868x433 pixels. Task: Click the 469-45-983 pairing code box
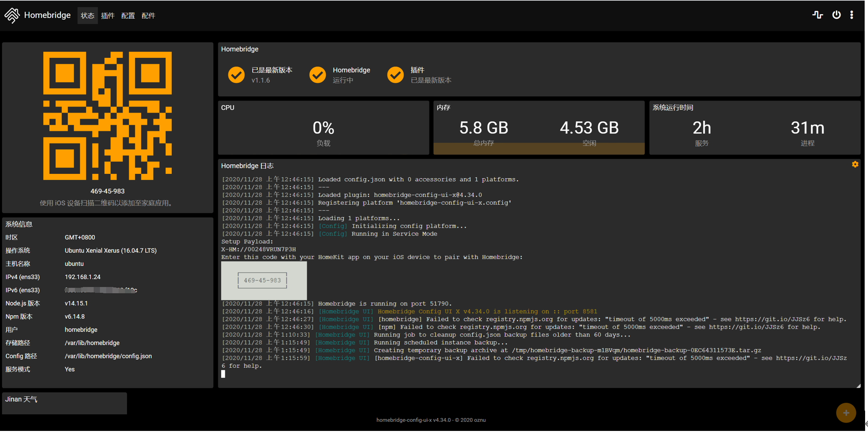[x=262, y=280]
